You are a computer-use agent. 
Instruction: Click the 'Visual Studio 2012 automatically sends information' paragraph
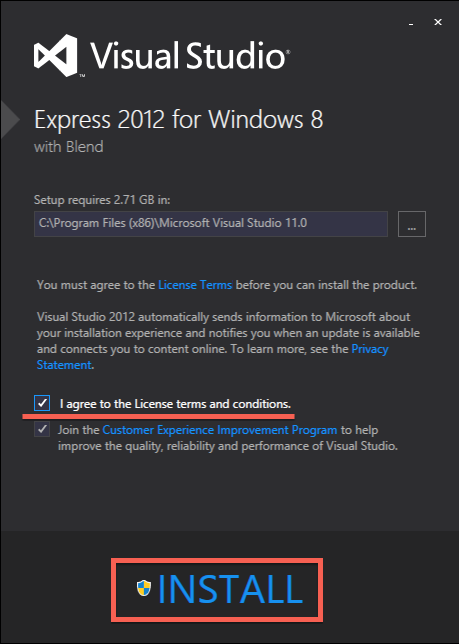[x=228, y=341]
